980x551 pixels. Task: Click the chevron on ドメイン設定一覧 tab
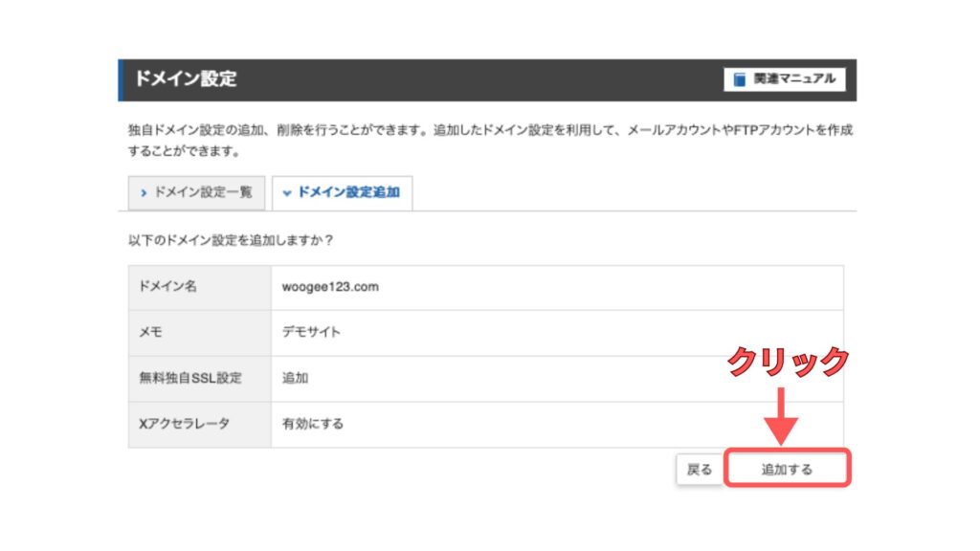[144, 193]
